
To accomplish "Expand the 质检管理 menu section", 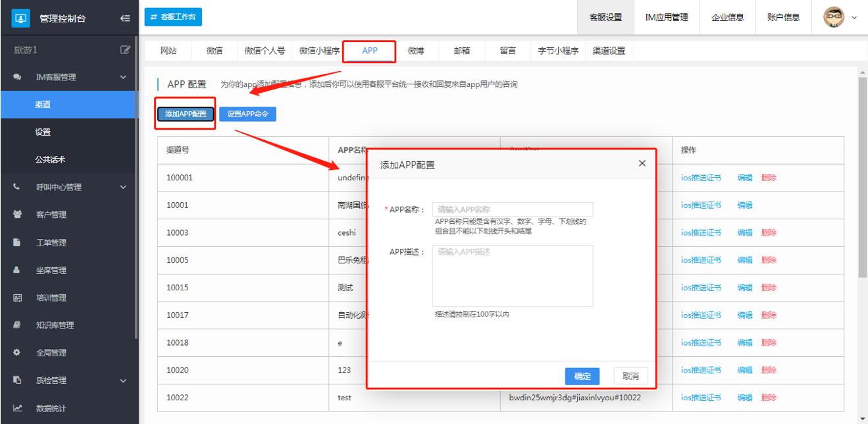I will [122, 381].
